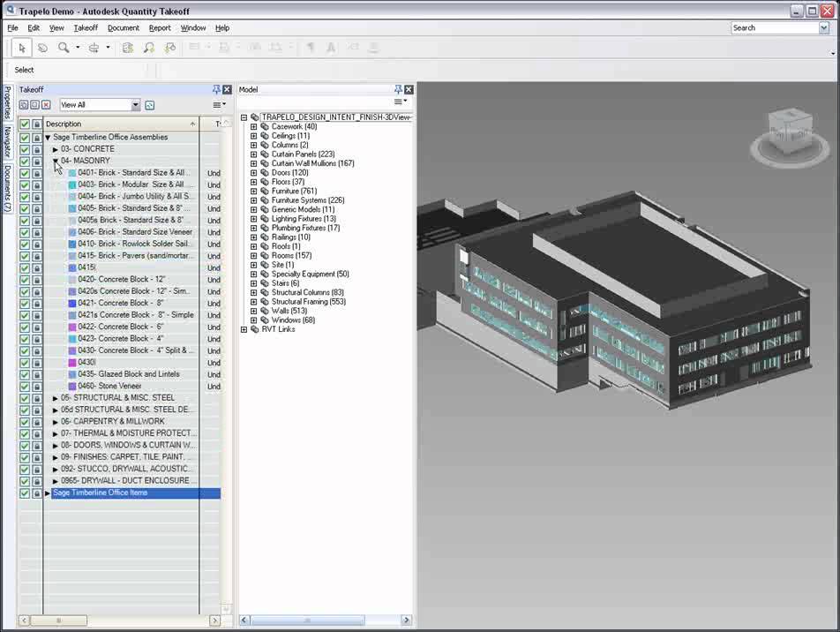
Task: Toggle checkbox for 05- STRUCTURAL & MISC. STEEL
Action: [x=25, y=398]
